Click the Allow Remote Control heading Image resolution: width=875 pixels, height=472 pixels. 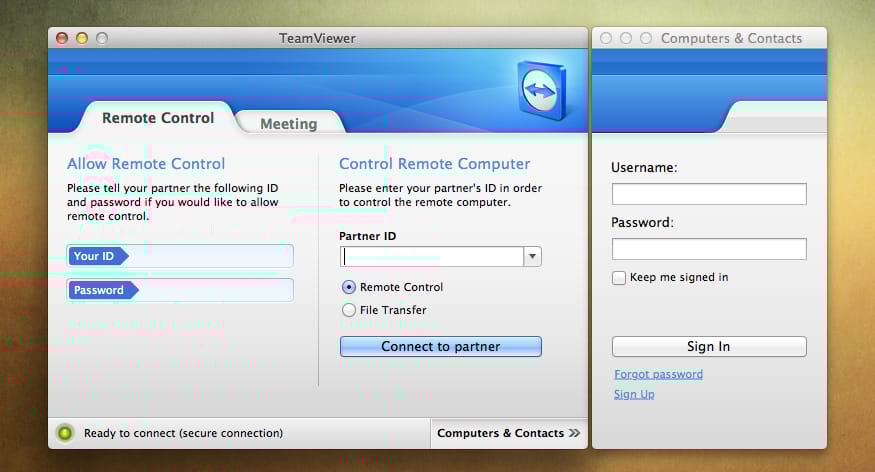point(146,163)
